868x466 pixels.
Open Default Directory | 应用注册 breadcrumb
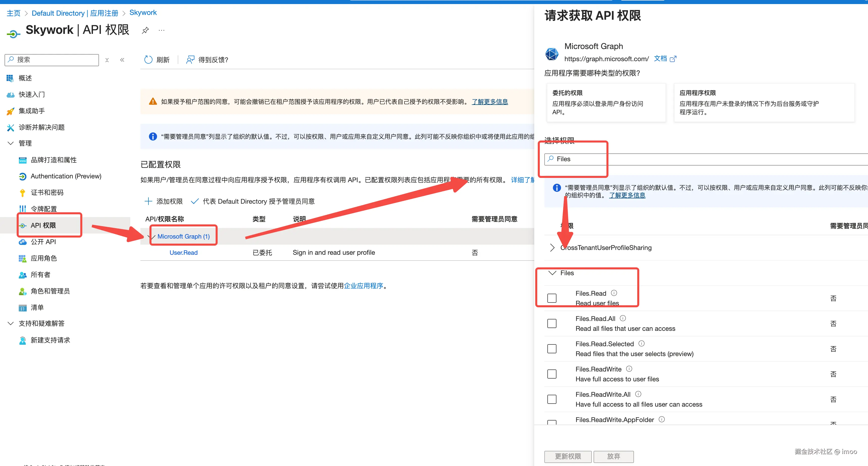point(75,13)
